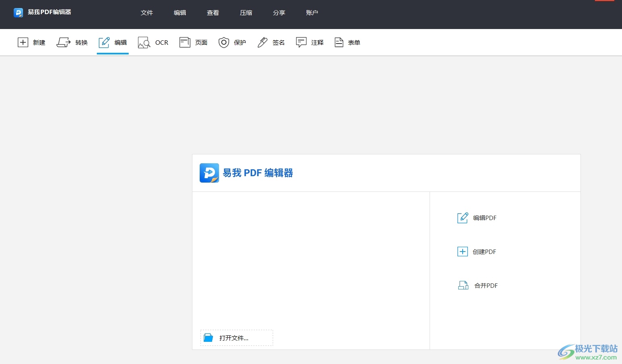Click the 注释 toolbar label
This screenshot has width=622, height=364.
click(x=317, y=42)
